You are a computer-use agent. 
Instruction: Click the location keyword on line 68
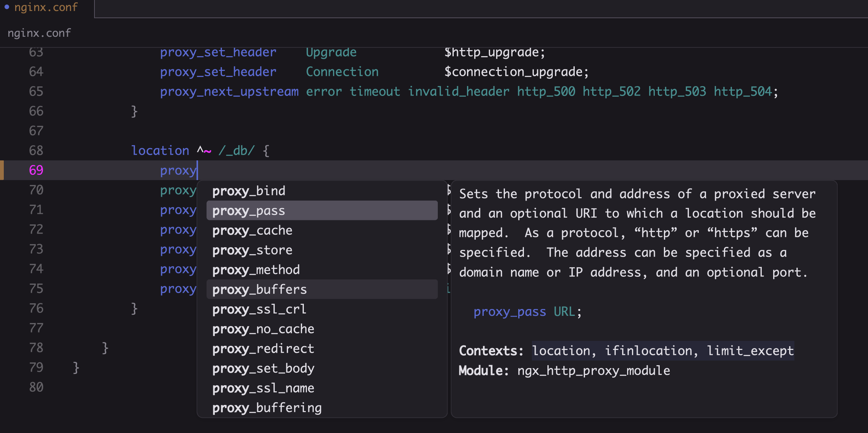tap(160, 151)
